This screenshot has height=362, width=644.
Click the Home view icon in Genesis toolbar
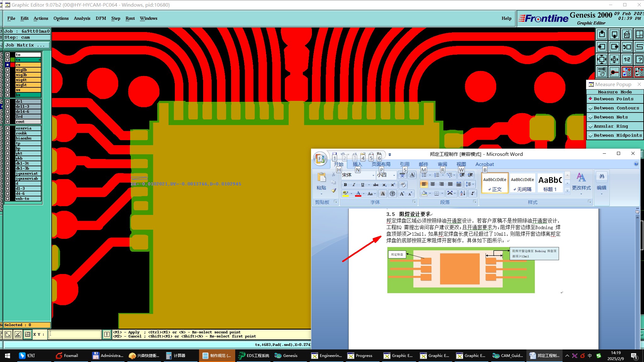tap(627, 34)
